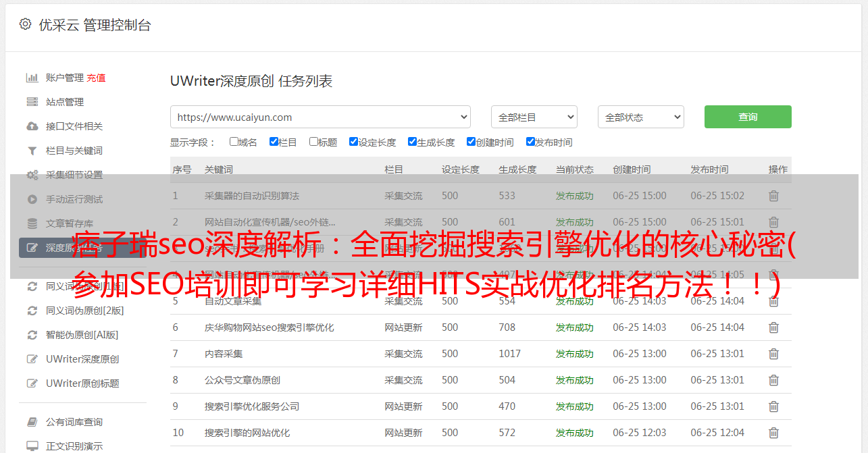The height and width of the screenshot is (453, 868).
Task: Enable the 域名 display field checkbox
Action: pos(234,142)
